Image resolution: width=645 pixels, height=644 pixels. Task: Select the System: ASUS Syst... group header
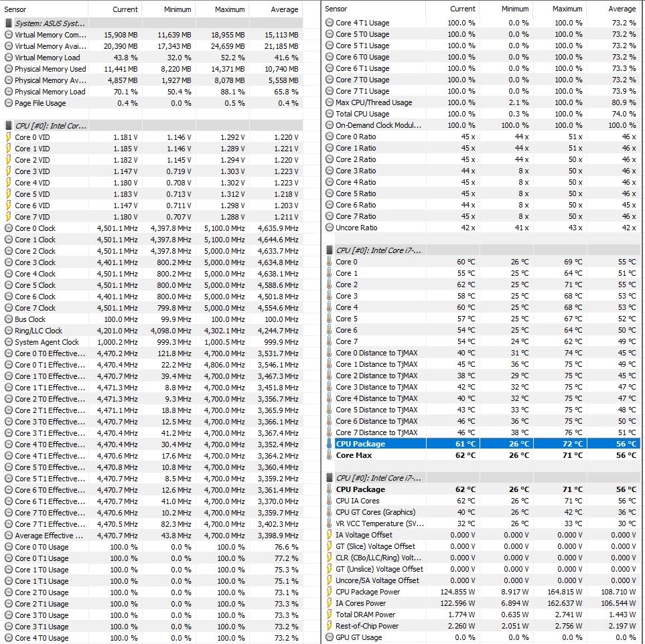coord(152,23)
